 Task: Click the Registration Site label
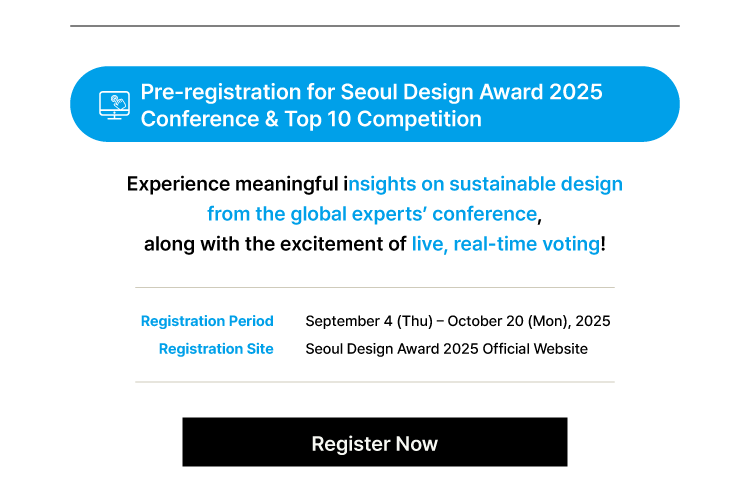[216, 349]
